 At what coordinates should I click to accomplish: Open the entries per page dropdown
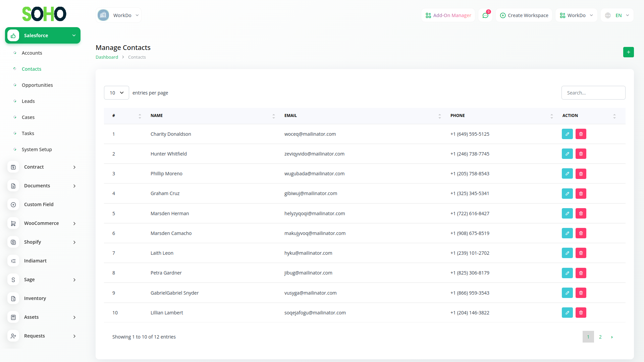(116, 93)
